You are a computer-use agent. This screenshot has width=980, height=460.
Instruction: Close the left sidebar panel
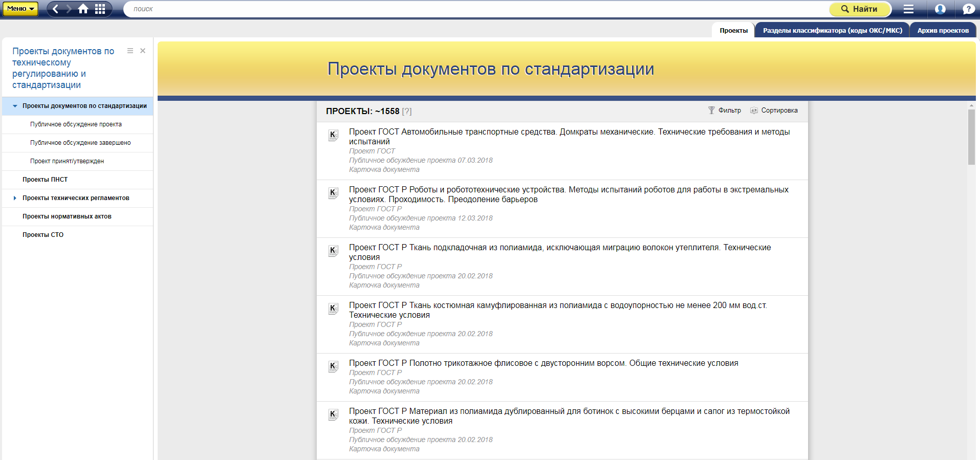143,51
